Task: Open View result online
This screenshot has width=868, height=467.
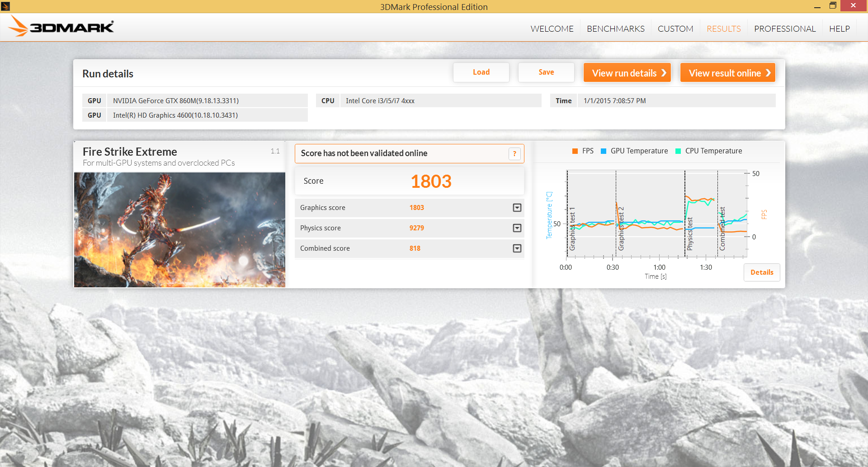Action: click(x=728, y=73)
